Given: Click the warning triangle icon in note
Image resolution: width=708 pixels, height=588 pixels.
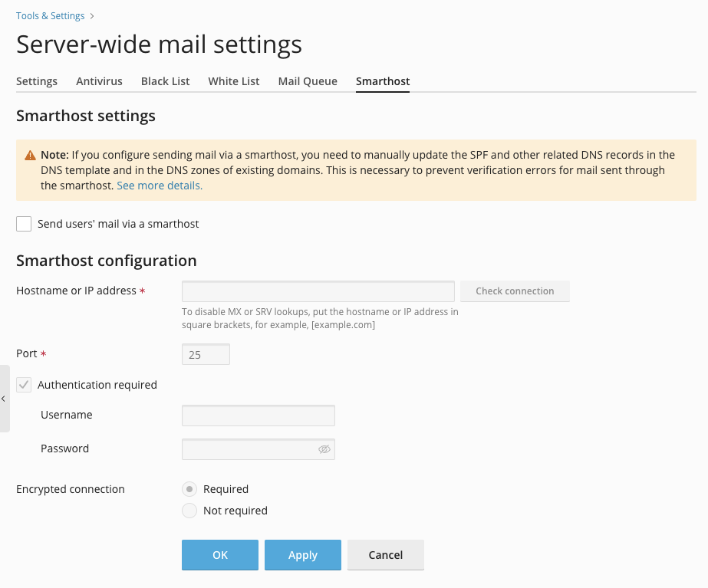Looking at the screenshot, I should [30, 155].
